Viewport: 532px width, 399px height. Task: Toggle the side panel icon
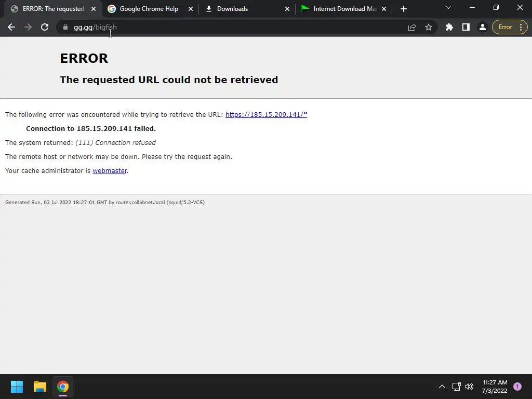(x=466, y=27)
